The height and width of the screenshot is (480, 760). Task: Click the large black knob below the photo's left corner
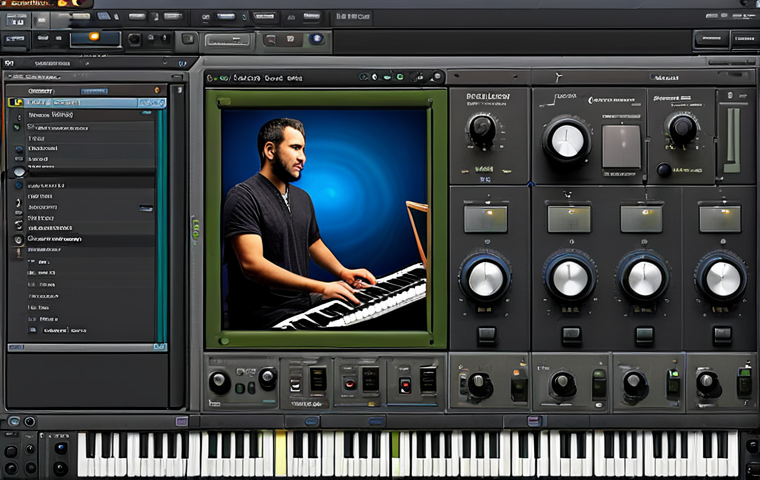pos(220,383)
